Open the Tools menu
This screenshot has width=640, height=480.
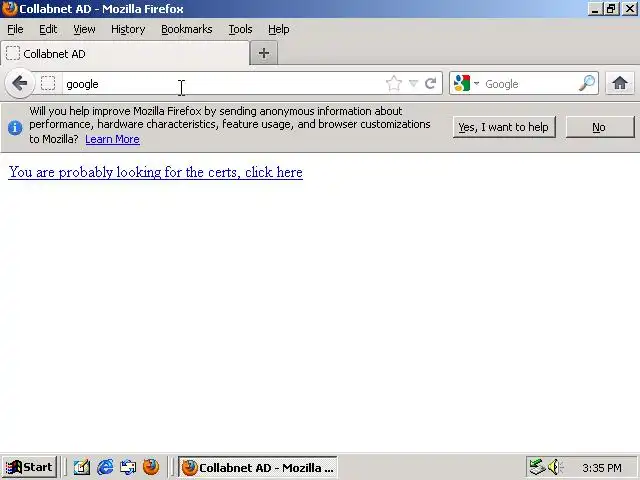click(240, 29)
